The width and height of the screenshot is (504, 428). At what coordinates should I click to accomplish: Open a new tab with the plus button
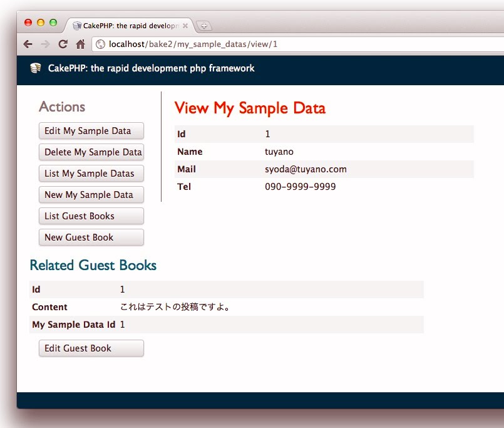(203, 26)
